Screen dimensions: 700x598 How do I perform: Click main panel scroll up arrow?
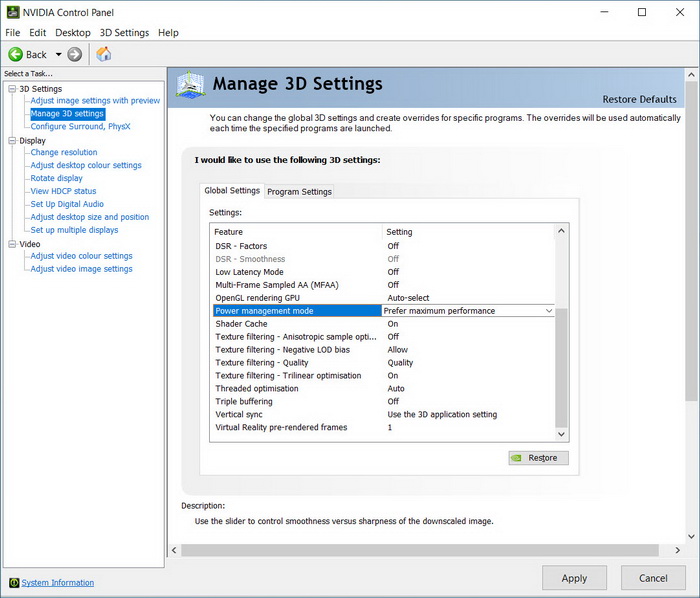pos(692,75)
